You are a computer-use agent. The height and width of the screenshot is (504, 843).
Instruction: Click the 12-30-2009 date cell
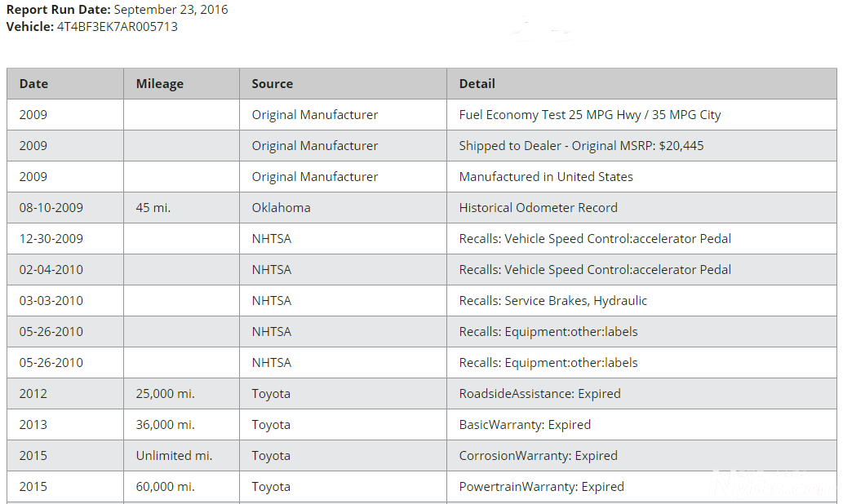coord(51,239)
